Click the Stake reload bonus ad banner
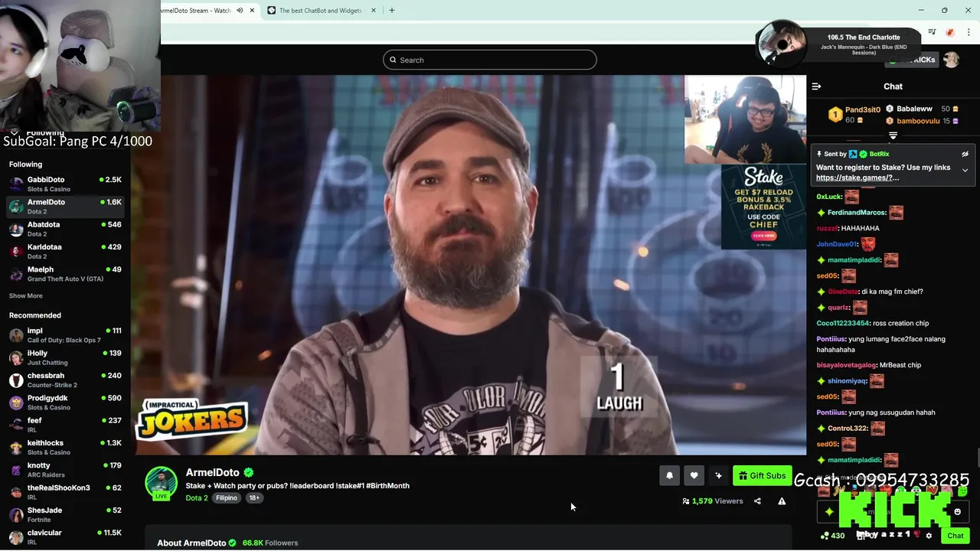Image resolution: width=980 pixels, height=551 pixels. coord(763,207)
